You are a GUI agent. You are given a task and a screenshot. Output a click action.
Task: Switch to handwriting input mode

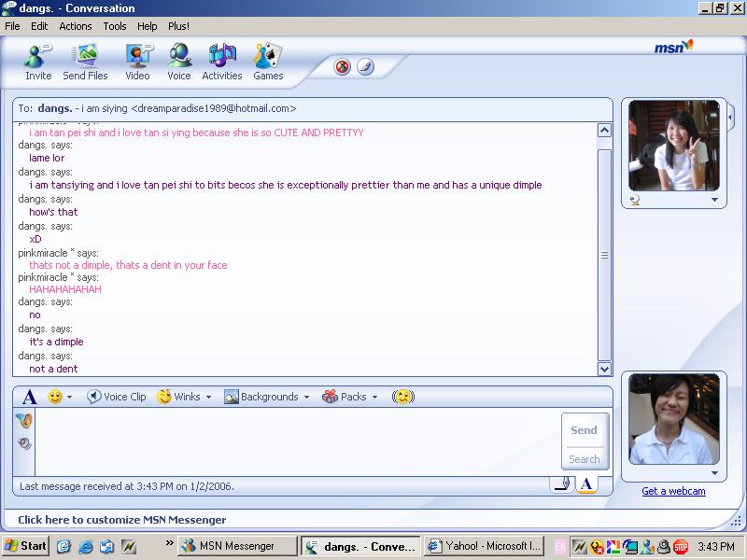tap(563, 484)
